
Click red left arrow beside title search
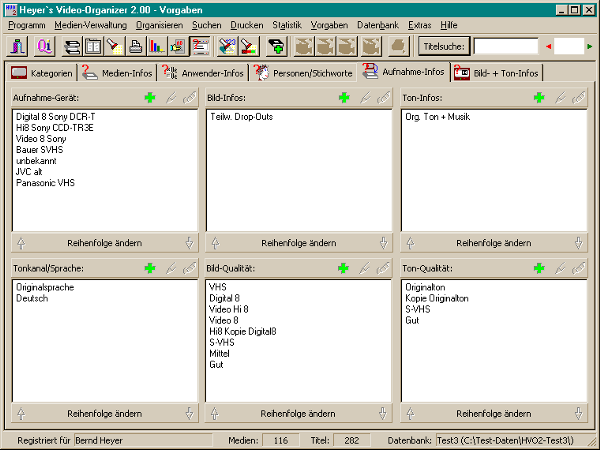(x=546, y=46)
